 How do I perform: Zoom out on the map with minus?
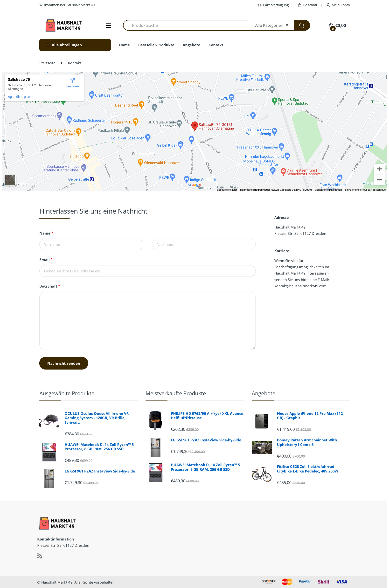pos(379,180)
